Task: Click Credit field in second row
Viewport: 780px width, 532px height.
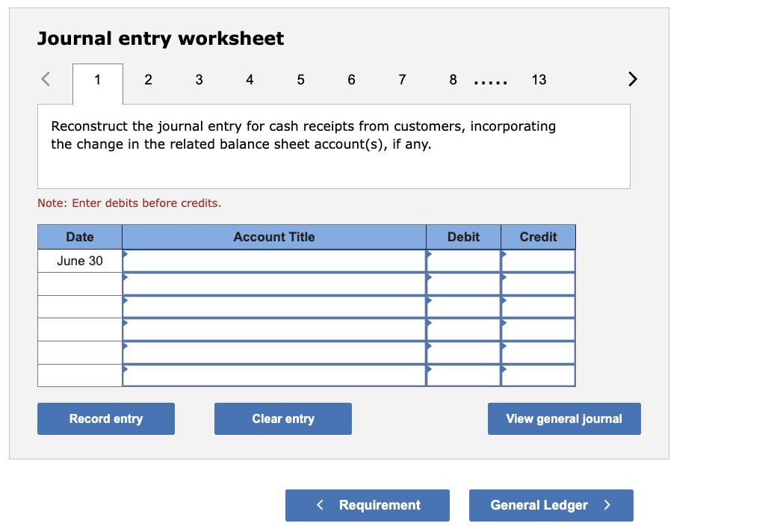Action: pyautogui.click(x=538, y=284)
